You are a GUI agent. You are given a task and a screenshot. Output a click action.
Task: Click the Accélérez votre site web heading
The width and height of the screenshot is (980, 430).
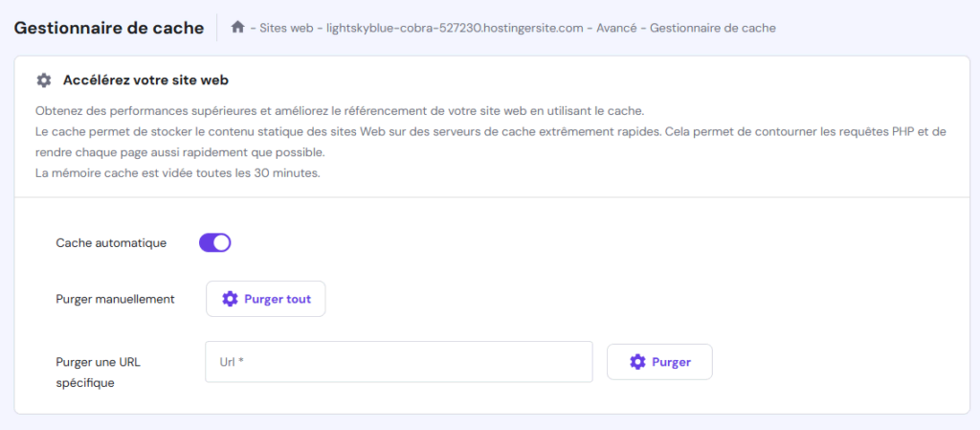(145, 80)
